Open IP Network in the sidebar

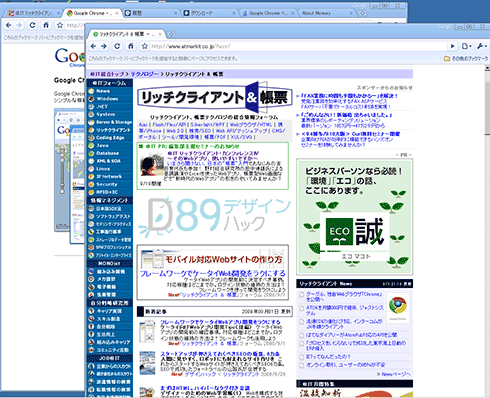109,177
